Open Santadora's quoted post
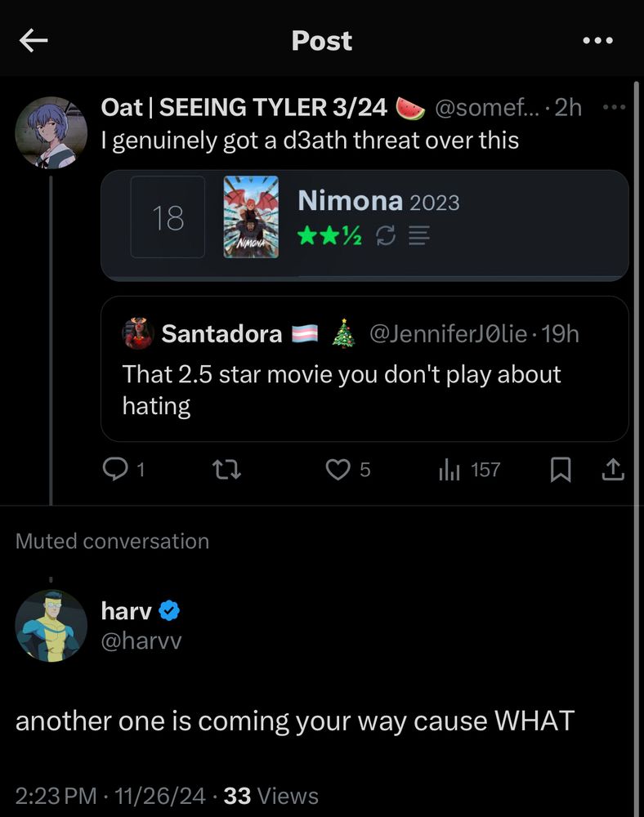644x817 pixels. [x=364, y=369]
